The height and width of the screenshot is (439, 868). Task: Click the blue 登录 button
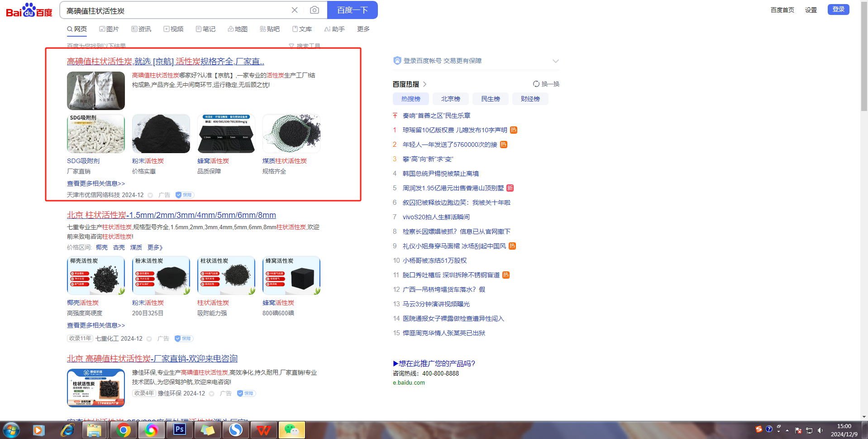[x=839, y=10]
